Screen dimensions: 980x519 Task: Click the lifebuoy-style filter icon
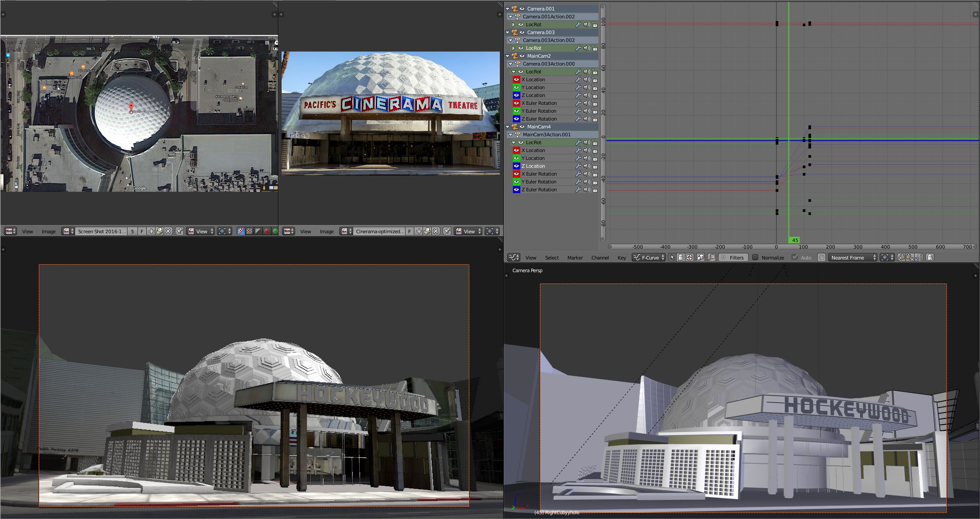[x=689, y=258]
